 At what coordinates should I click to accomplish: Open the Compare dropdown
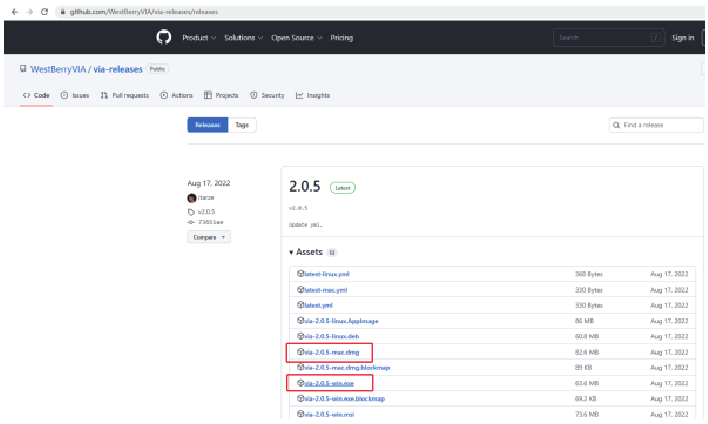pos(209,237)
